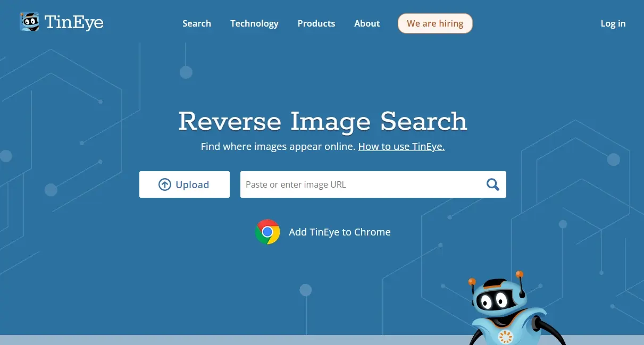Open the Products navigation menu

(x=316, y=23)
